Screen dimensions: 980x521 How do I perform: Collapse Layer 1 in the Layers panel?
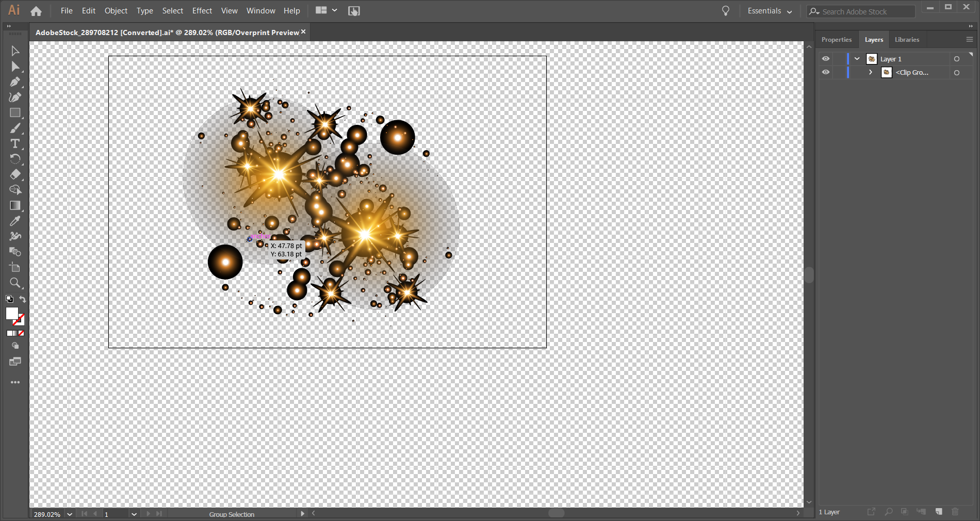pos(857,59)
